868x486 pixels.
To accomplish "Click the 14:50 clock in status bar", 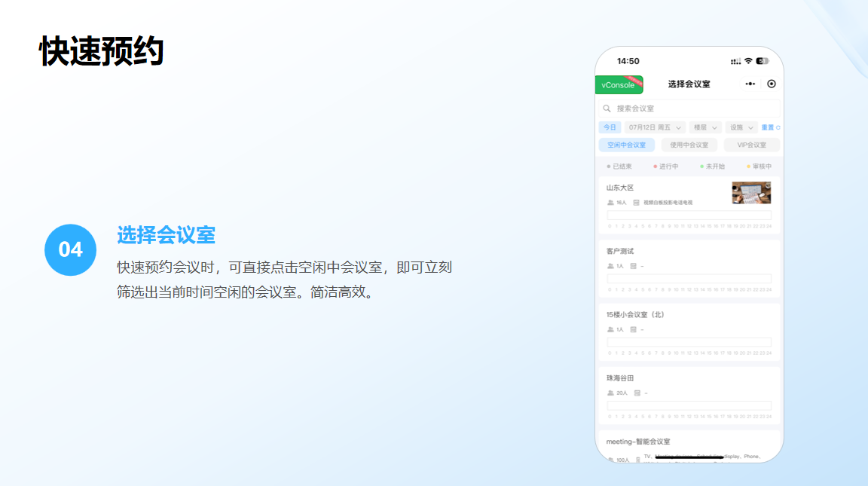I will click(x=628, y=61).
